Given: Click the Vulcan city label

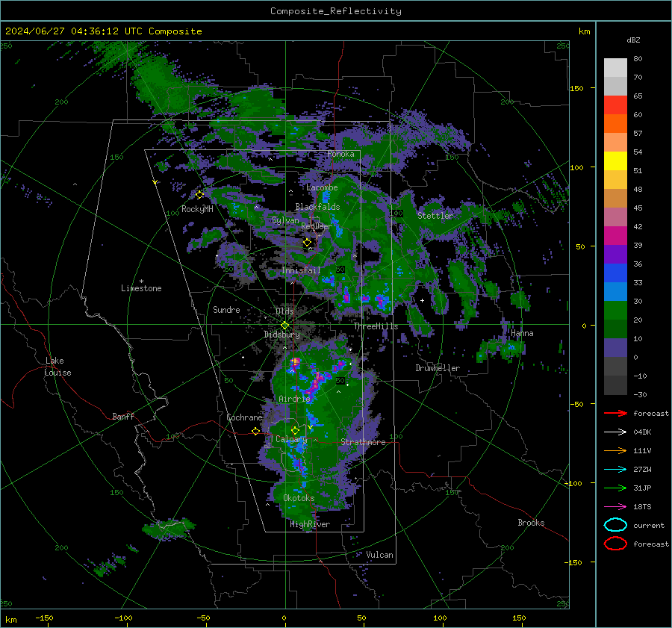Looking at the screenshot, I should (x=379, y=555).
